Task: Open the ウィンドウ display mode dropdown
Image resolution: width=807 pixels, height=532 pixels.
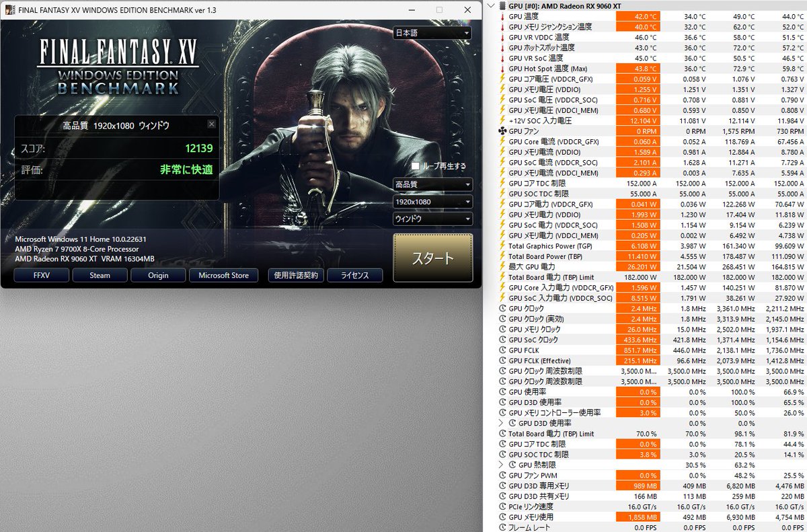Action: (x=432, y=219)
